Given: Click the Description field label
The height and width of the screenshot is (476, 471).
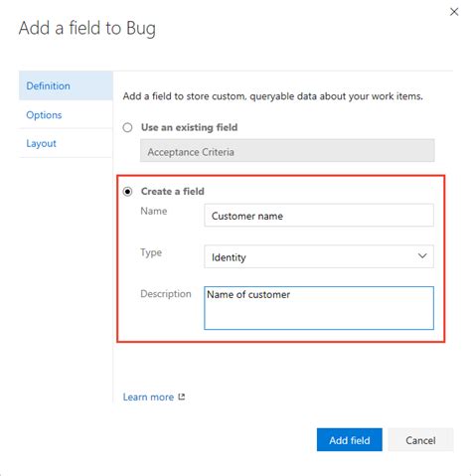Looking at the screenshot, I should pos(166,294).
